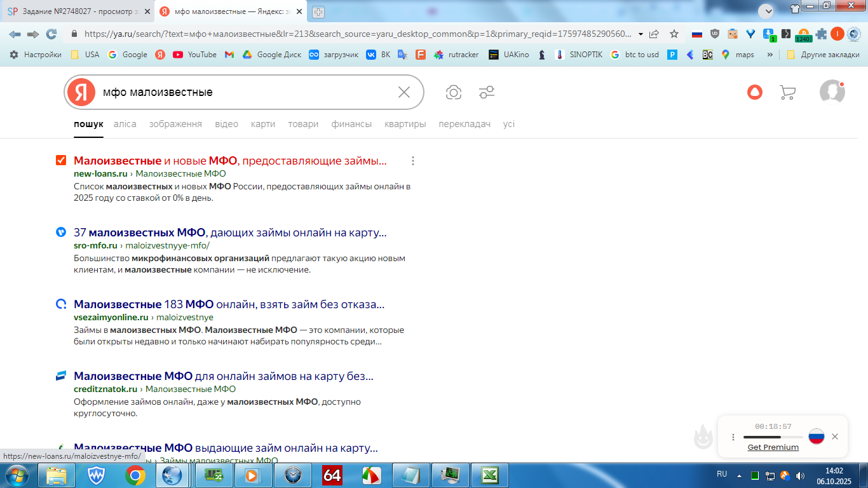The width and height of the screenshot is (868, 488).
Task: Open creditznatok.ru Малоизвестные МФО для онлайн result
Action: click(224, 376)
